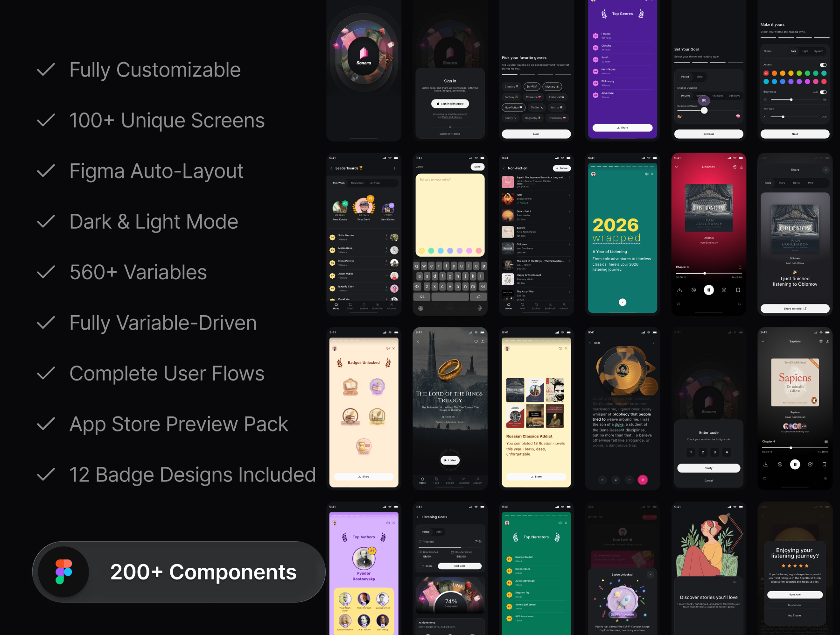Tap the down arrow on 2026 wrapped screen
The image size is (840, 635).
(623, 302)
